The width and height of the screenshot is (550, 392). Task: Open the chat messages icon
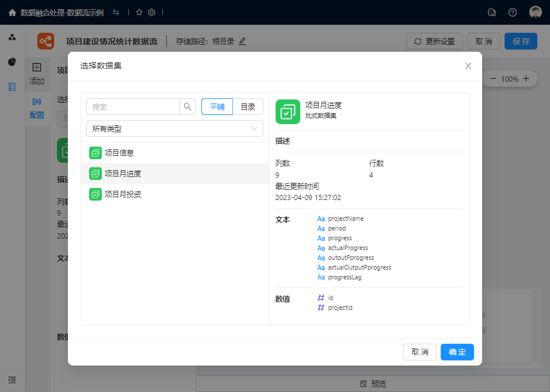pos(492,12)
